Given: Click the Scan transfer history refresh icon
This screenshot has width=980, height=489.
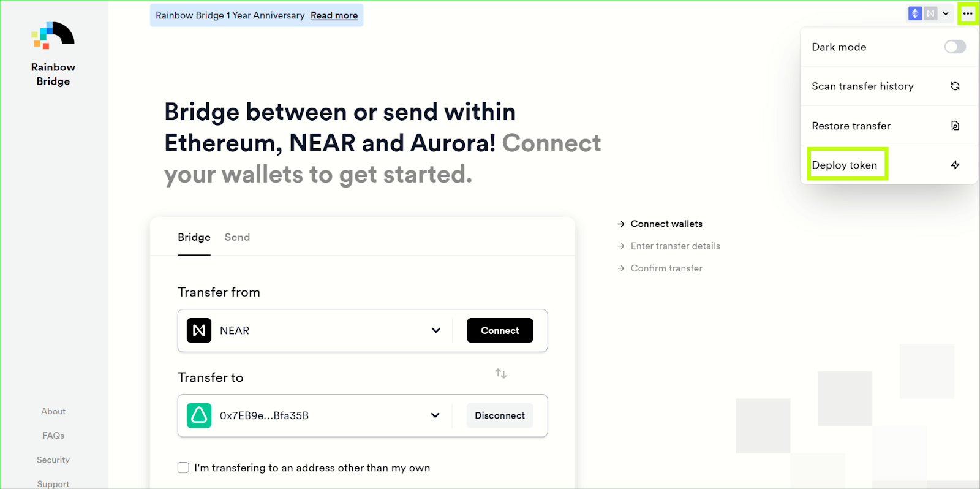Looking at the screenshot, I should point(955,86).
